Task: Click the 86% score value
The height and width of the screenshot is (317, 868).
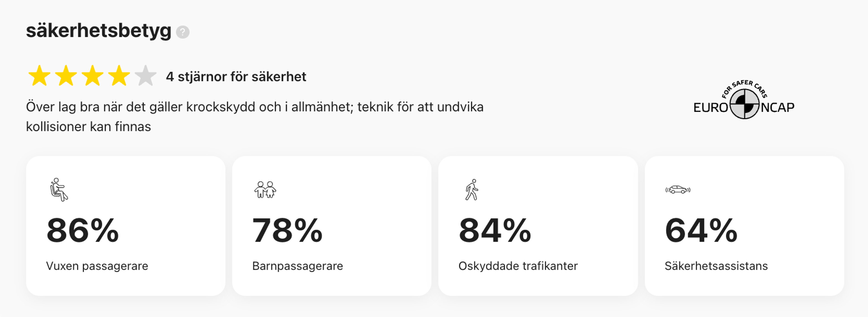Action: [x=83, y=231]
